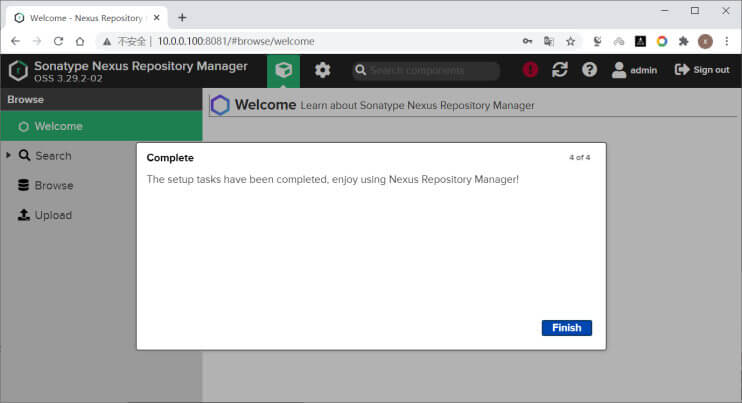The height and width of the screenshot is (403, 742).
Task: Open the Browse cube icon in header
Action: point(283,70)
